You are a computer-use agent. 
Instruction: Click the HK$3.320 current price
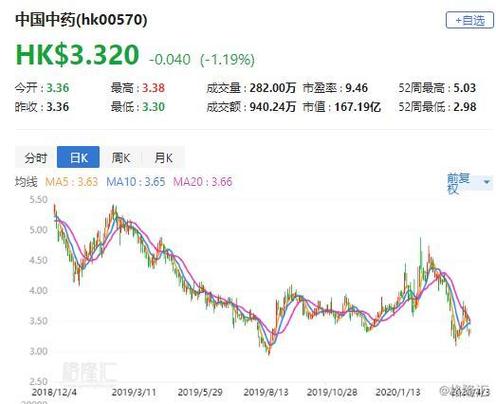point(77,55)
